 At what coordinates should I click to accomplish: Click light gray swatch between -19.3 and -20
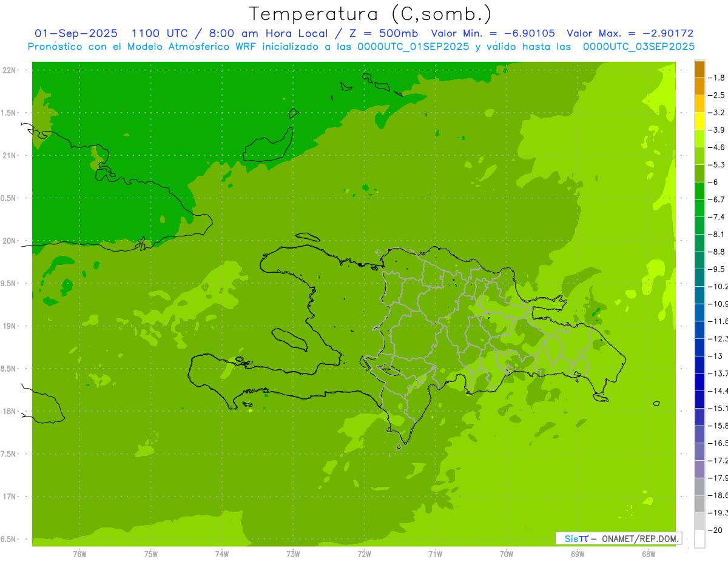[x=699, y=521]
